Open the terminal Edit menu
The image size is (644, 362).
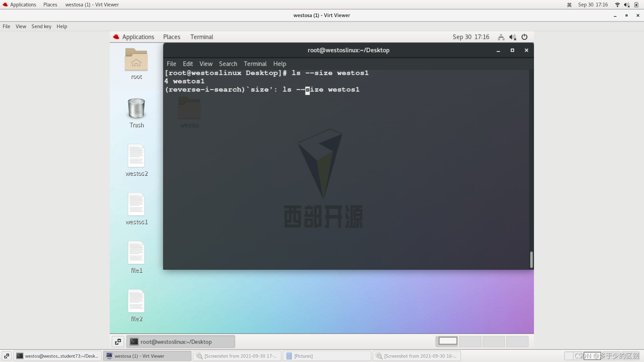[188, 64]
